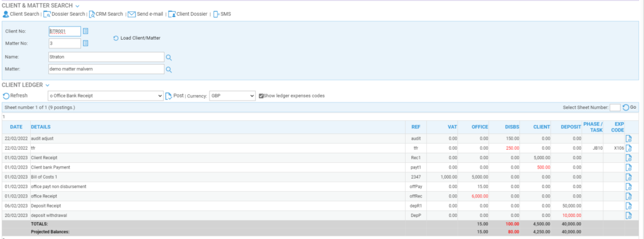Image resolution: width=644 pixels, height=239 pixels.
Task: Click magnifier icon next to Name field
Action: (169, 57)
